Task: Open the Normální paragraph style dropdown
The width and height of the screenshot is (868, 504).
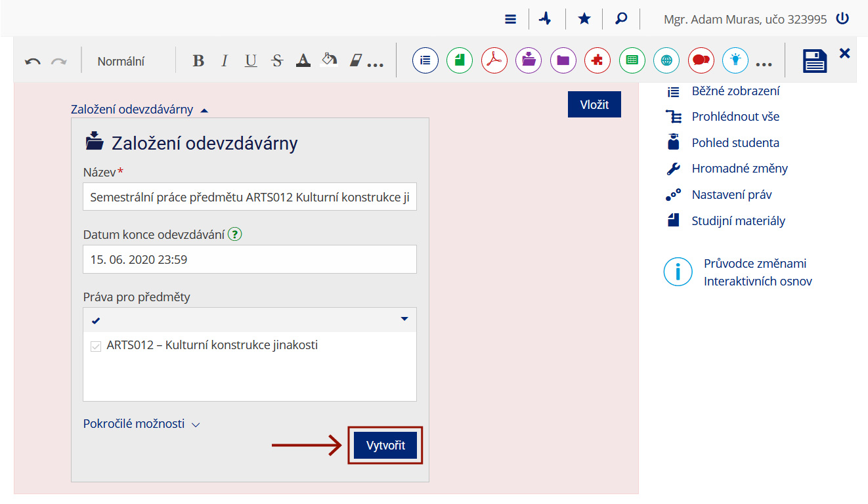Action: tap(121, 62)
